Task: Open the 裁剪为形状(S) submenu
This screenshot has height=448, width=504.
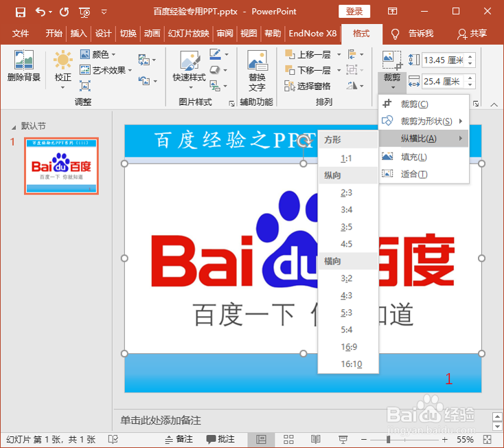Action: coord(424,121)
